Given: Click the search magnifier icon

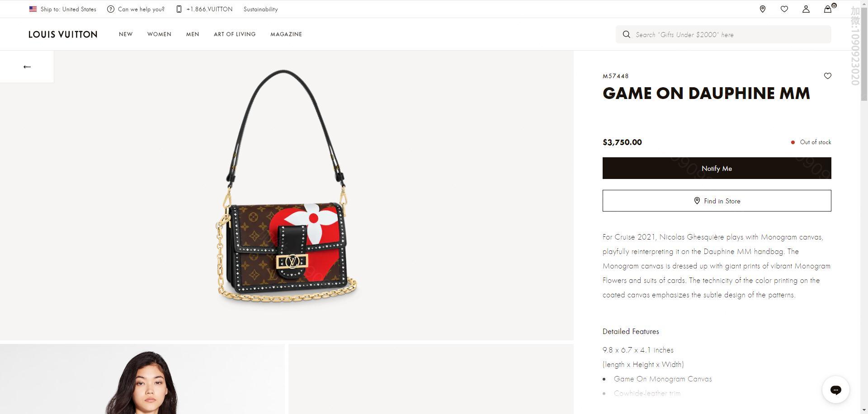Looking at the screenshot, I should [x=627, y=34].
